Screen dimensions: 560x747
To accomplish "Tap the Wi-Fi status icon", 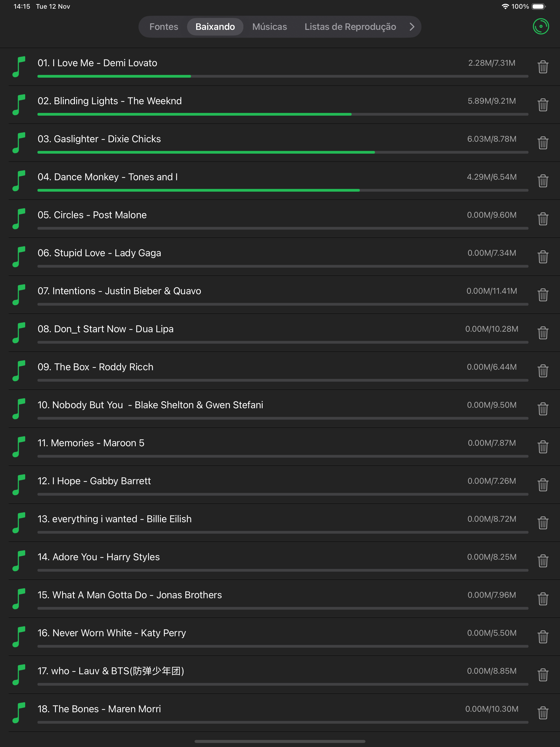I will (505, 7).
